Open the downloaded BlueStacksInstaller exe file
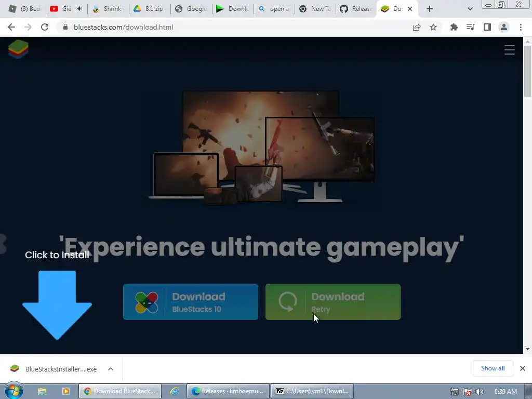 tap(54, 369)
